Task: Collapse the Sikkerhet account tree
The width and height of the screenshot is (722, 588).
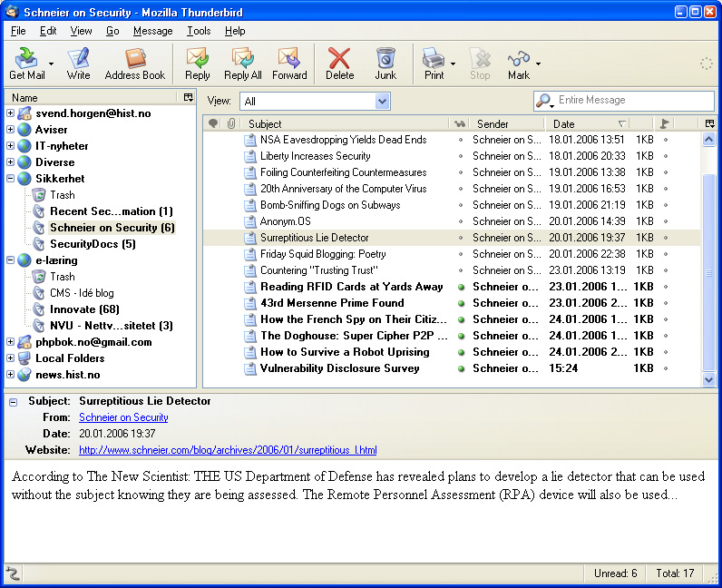Action: point(10,179)
